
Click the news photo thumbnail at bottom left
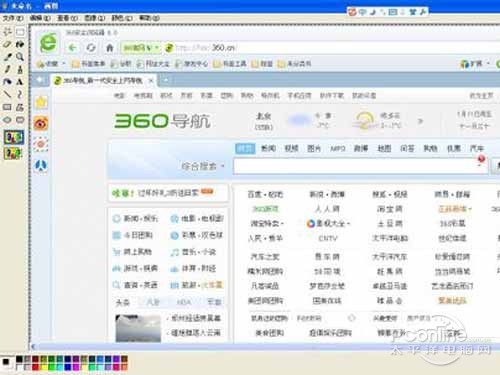point(138,328)
